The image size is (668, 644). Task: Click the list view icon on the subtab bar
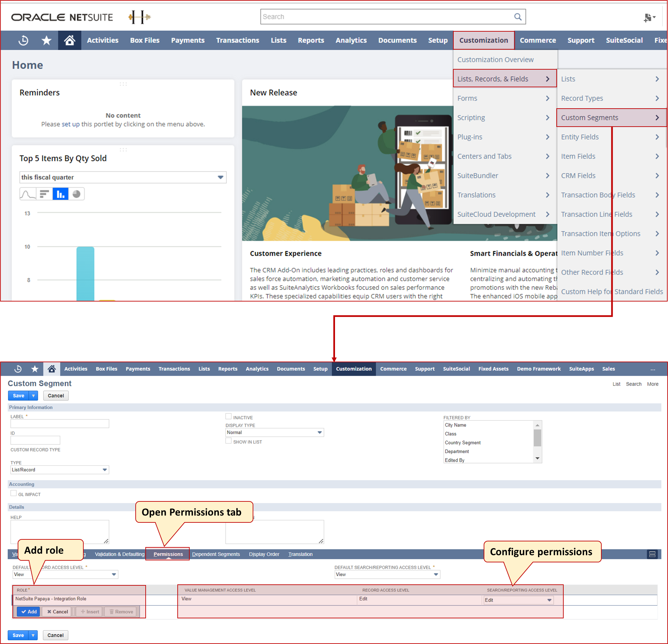point(653,554)
